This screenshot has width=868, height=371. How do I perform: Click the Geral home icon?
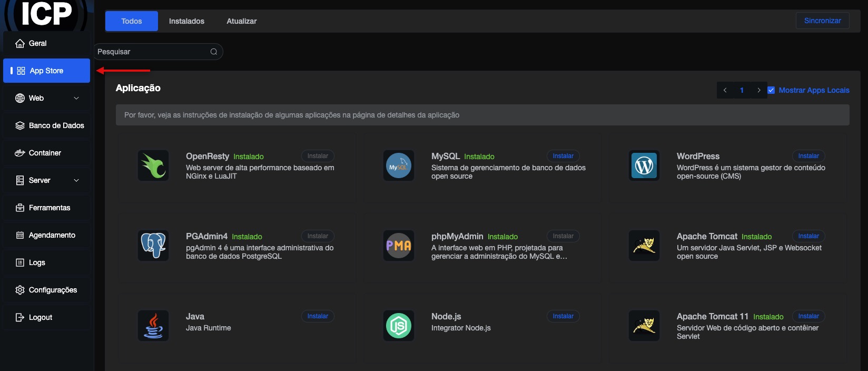tap(20, 44)
